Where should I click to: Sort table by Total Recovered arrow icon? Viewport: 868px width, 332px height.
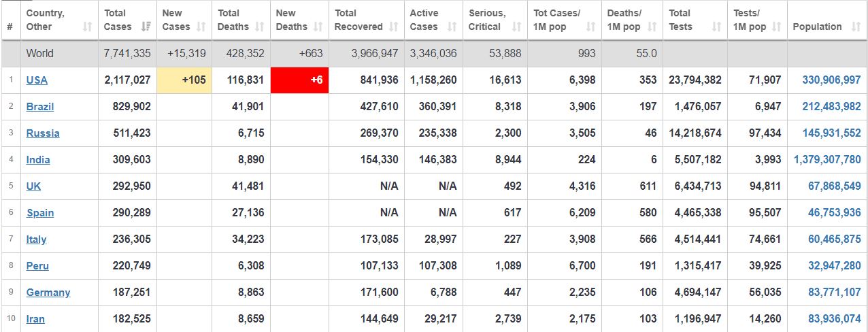(393, 27)
